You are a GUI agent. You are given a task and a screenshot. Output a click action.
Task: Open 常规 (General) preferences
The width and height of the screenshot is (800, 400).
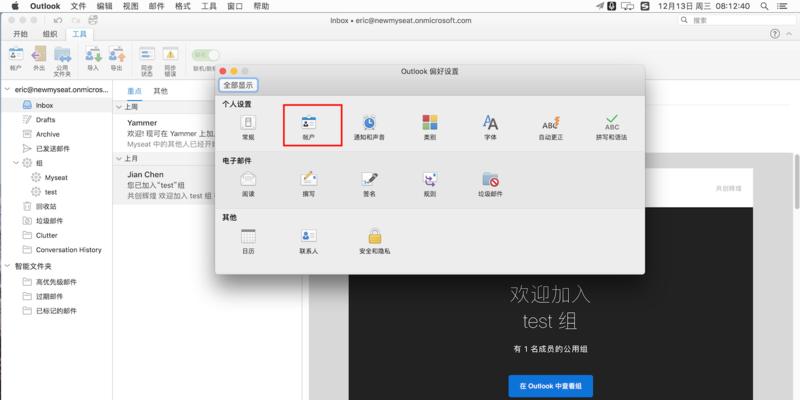pyautogui.click(x=248, y=128)
